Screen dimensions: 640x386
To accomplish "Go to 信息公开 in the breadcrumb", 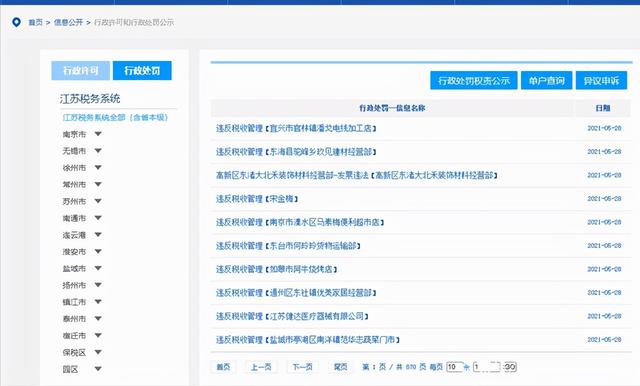I will [68, 22].
